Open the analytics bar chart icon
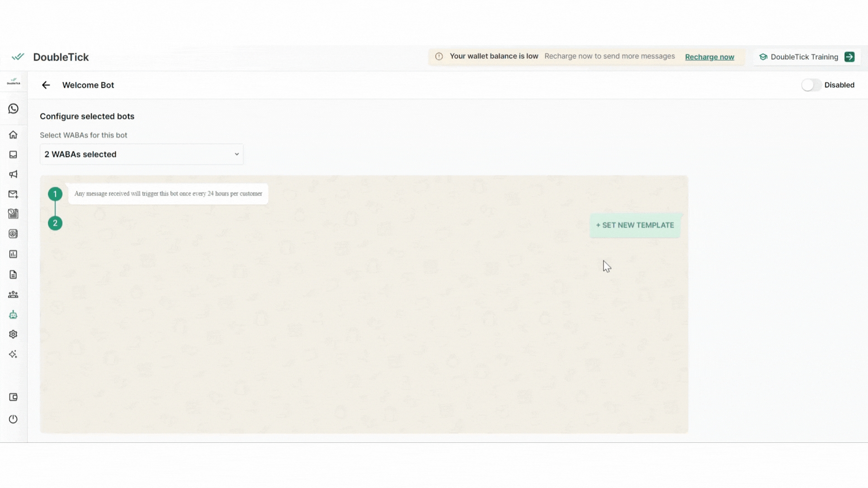Viewport: 868px width, 488px height. point(13,254)
